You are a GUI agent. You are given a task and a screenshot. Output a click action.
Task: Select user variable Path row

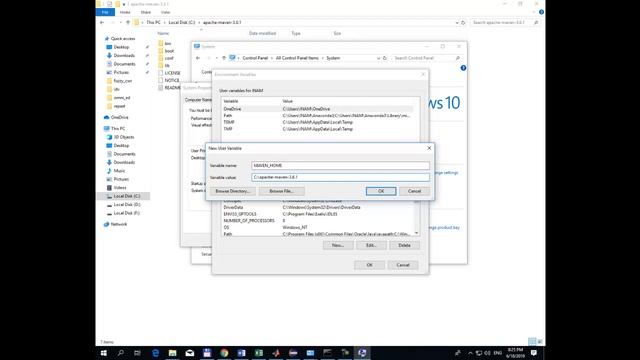click(x=318, y=116)
